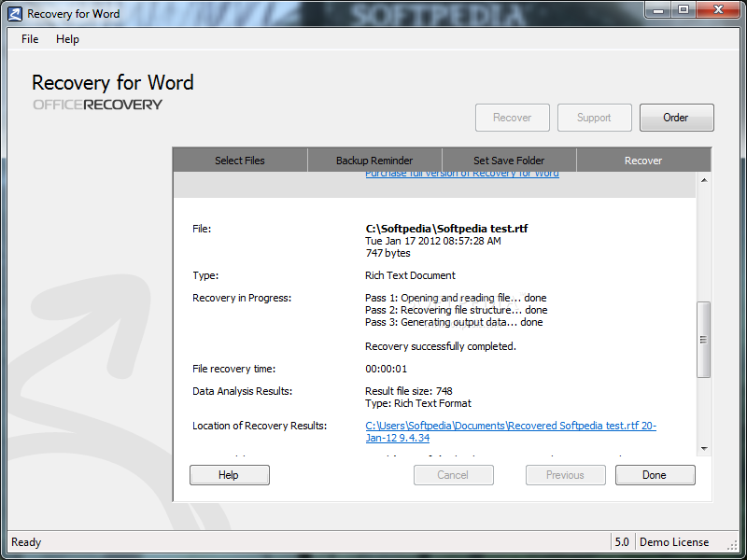The height and width of the screenshot is (560, 747).
Task: Click the version '5.0' status bar cell
Action: 622,542
